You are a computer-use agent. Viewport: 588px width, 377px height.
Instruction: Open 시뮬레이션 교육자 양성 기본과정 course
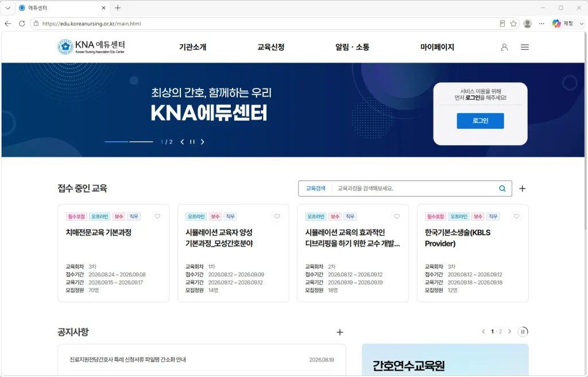219,238
